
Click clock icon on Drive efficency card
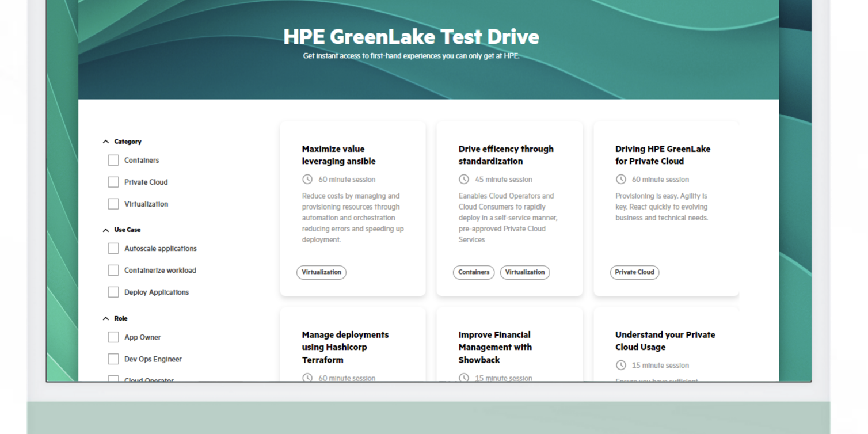click(464, 179)
